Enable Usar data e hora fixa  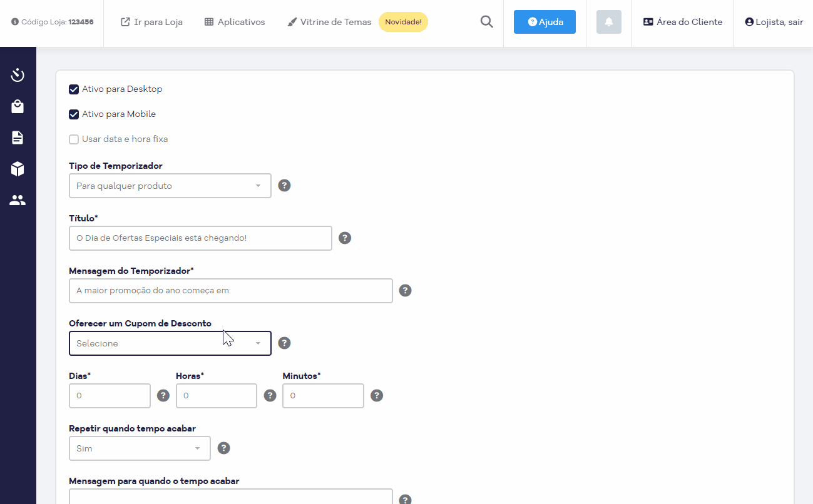click(x=74, y=139)
